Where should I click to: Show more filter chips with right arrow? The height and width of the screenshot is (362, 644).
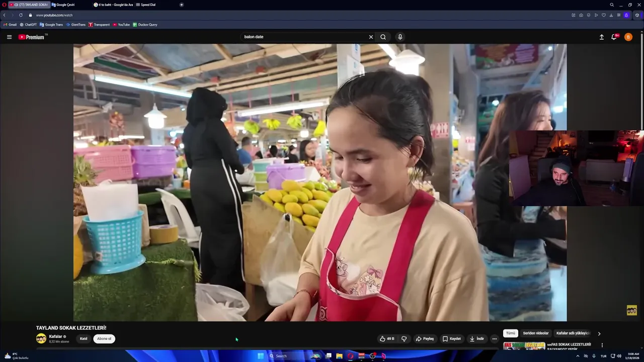point(599,333)
